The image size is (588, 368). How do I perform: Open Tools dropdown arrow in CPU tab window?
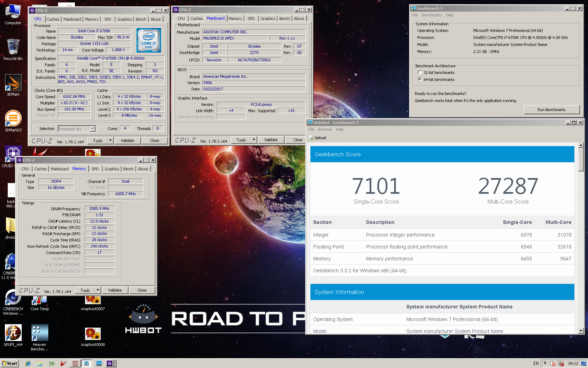tap(110, 141)
